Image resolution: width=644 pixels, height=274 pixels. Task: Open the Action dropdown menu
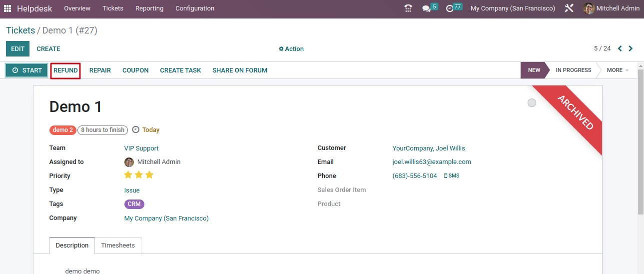click(x=291, y=49)
